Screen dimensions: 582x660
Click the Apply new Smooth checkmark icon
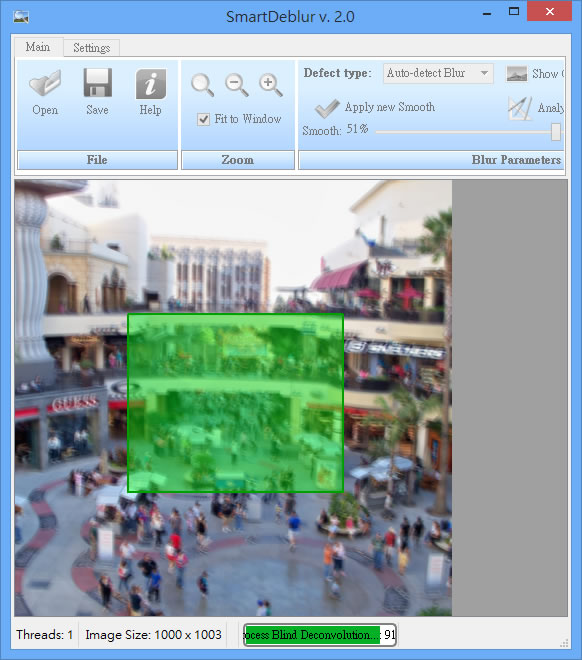click(x=327, y=109)
